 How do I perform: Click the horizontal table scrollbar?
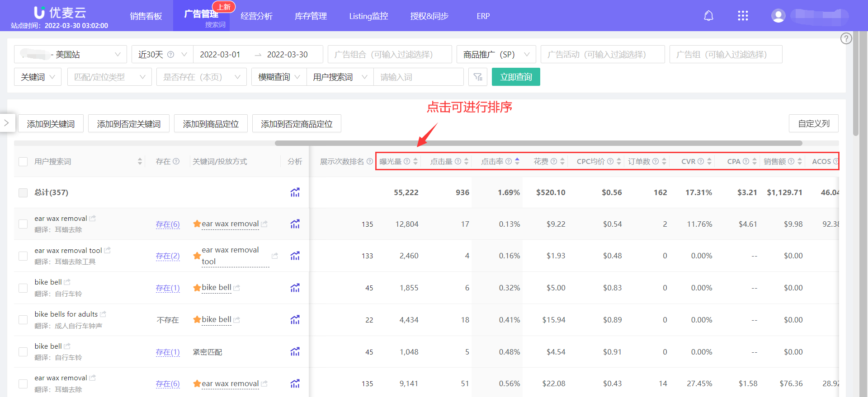(538, 143)
